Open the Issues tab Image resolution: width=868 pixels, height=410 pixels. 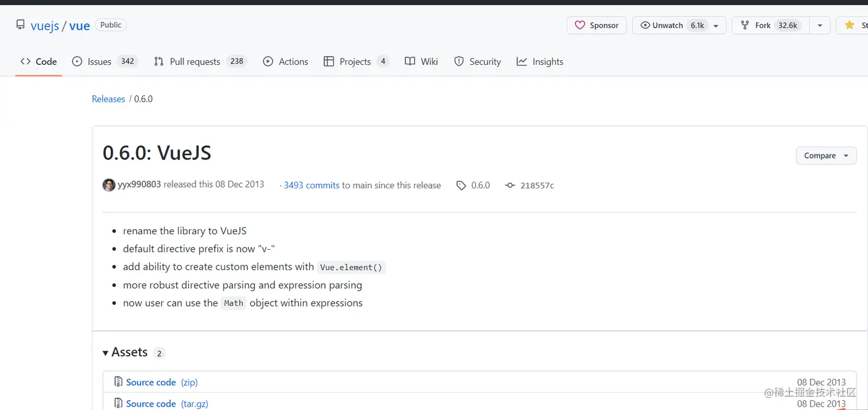pyautogui.click(x=105, y=61)
